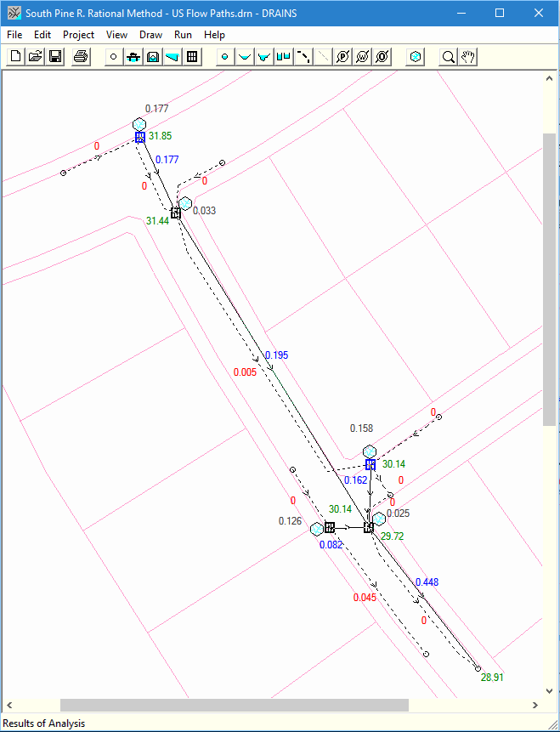Click the crossed P circle icon
The image size is (560, 732).
[x=343, y=57]
